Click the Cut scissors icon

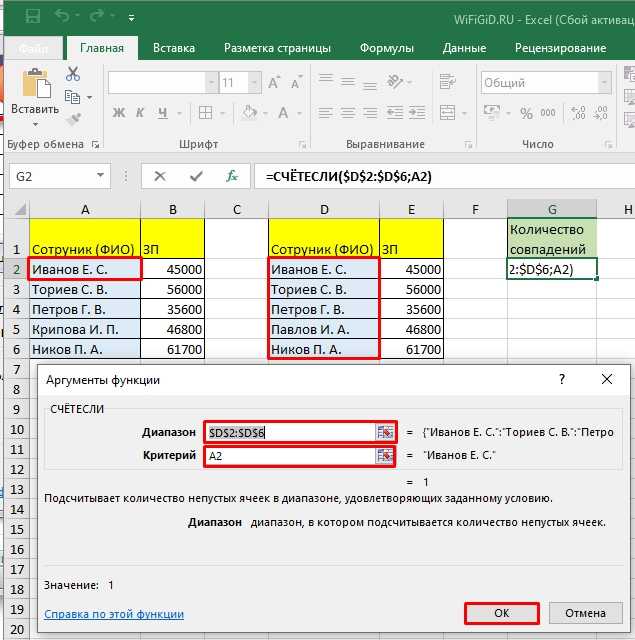tap(73, 74)
